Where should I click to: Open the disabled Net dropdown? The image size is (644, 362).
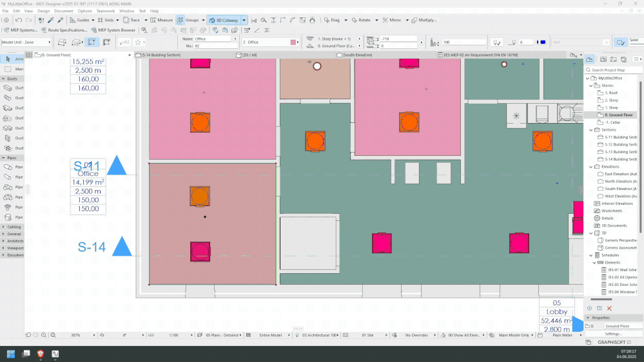pos(580,42)
